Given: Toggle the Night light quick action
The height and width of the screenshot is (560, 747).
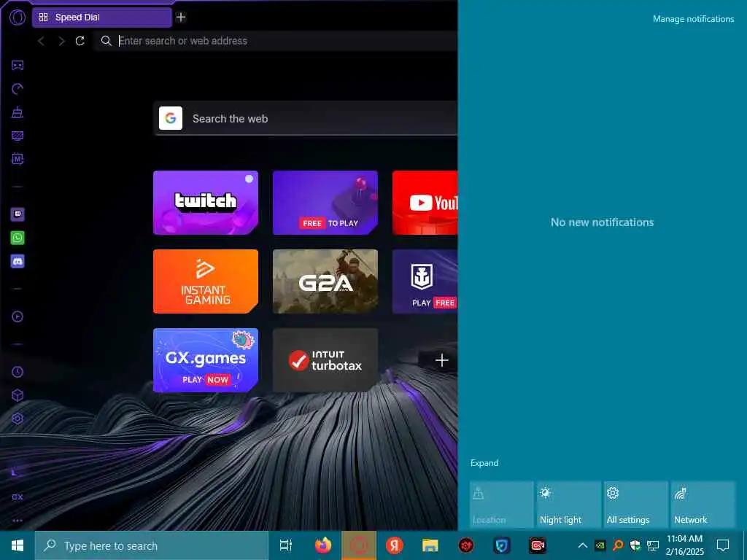Looking at the screenshot, I should [x=569, y=505].
